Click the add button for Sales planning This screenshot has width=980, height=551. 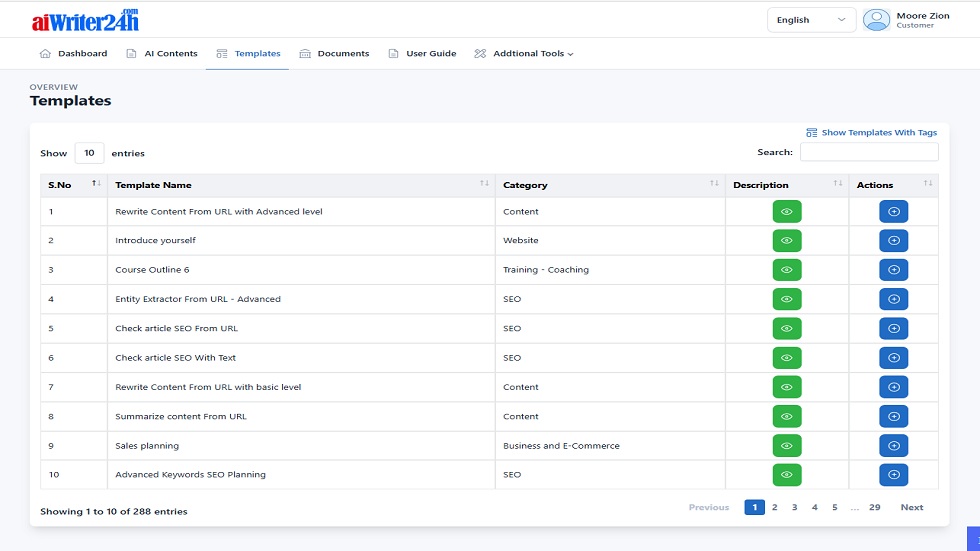point(893,446)
